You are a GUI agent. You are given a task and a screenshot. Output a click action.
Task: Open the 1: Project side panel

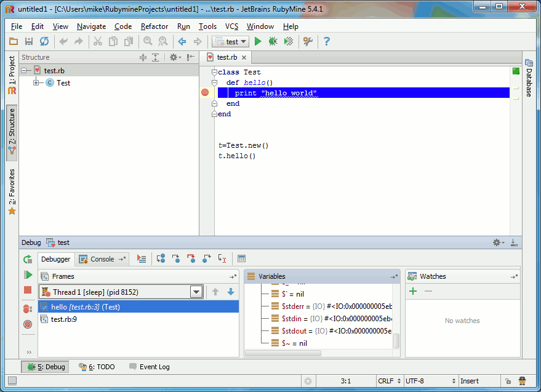pos(12,75)
